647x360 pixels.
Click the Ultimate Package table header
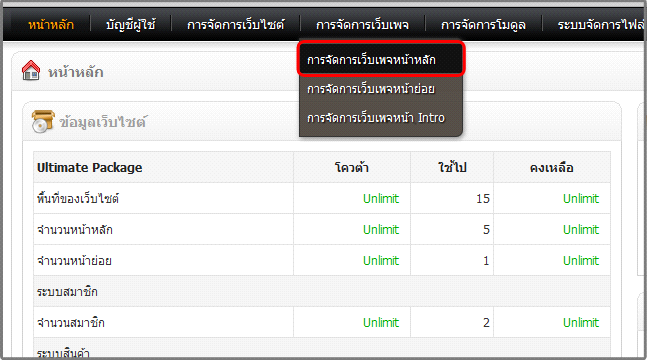click(x=90, y=168)
